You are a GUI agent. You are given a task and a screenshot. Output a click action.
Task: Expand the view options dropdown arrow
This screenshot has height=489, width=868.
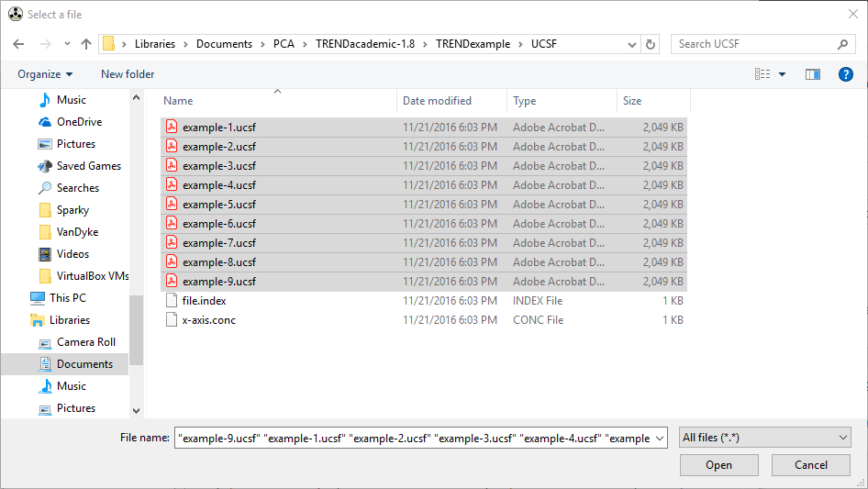pos(782,74)
